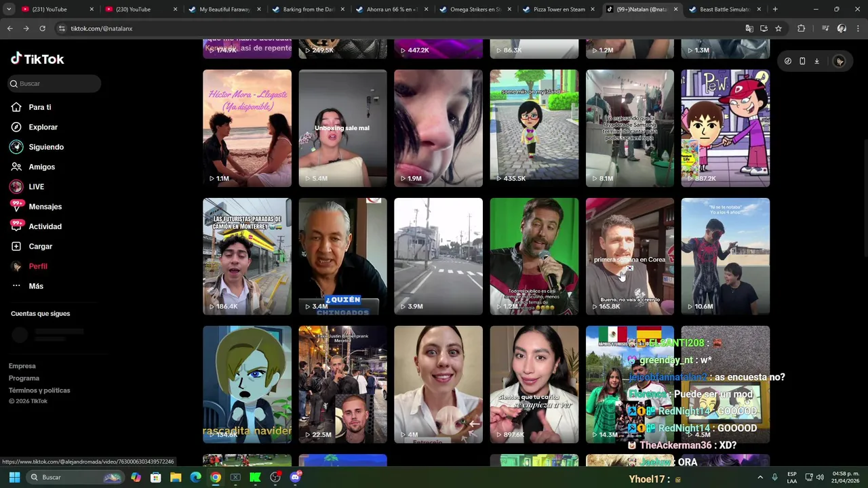
Task: Open the ¿Quién chingados video with 3.4M views
Action: (342, 256)
